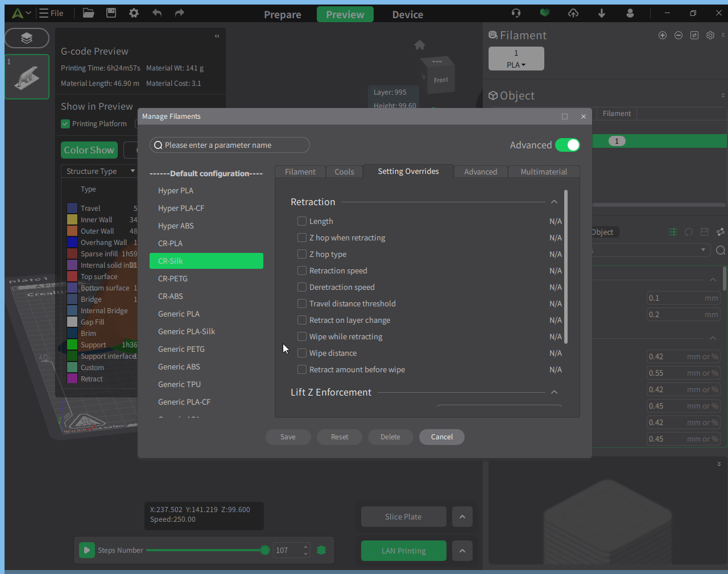Open the preferences gear icon in top toolbar
The image size is (728, 574).
pos(134,13)
